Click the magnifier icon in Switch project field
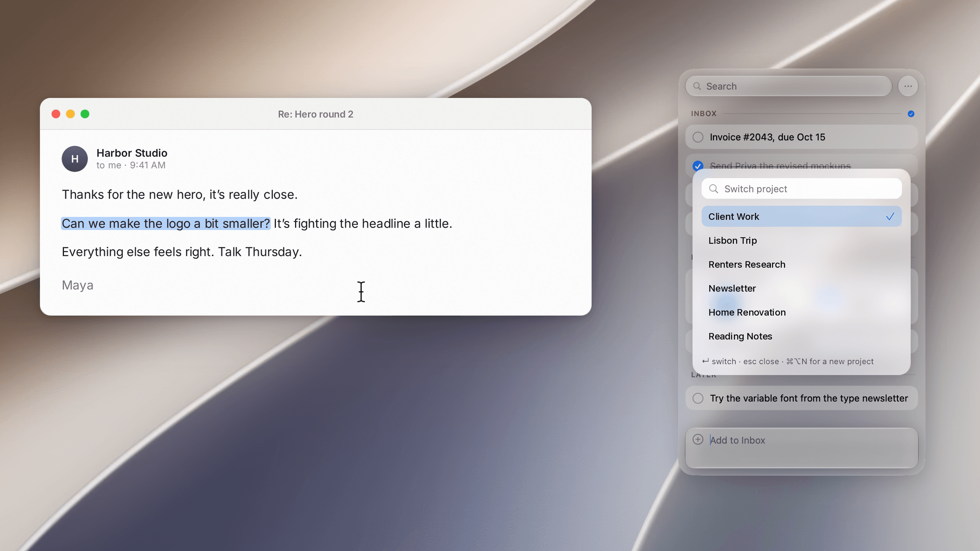Screen dimensions: 980x551 (x=714, y=189)
